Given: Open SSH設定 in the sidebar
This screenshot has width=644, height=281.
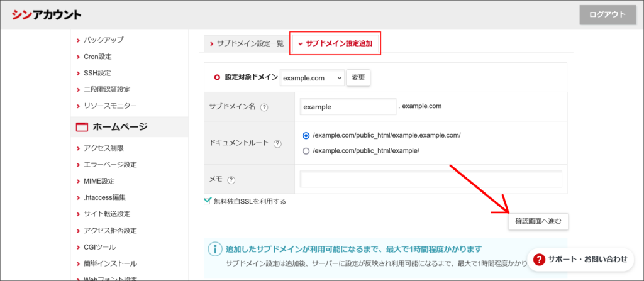Looking at the screenshot, I should (97, 73).
